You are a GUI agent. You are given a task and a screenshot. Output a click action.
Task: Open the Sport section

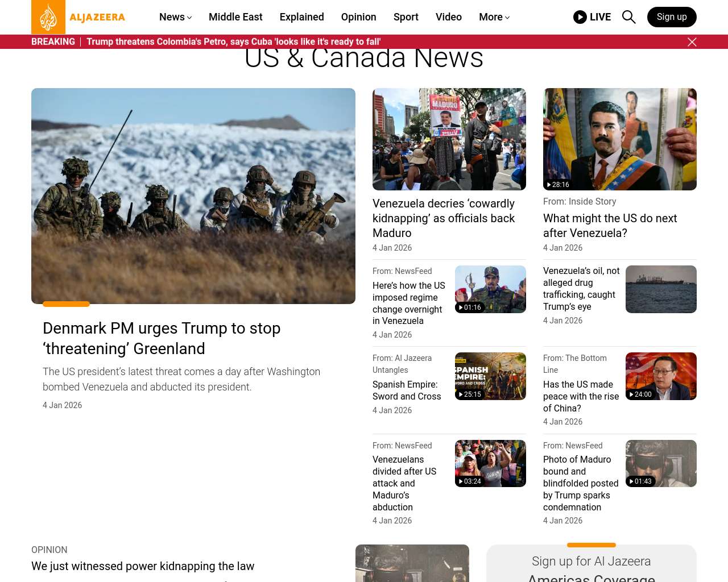(406, 17)
